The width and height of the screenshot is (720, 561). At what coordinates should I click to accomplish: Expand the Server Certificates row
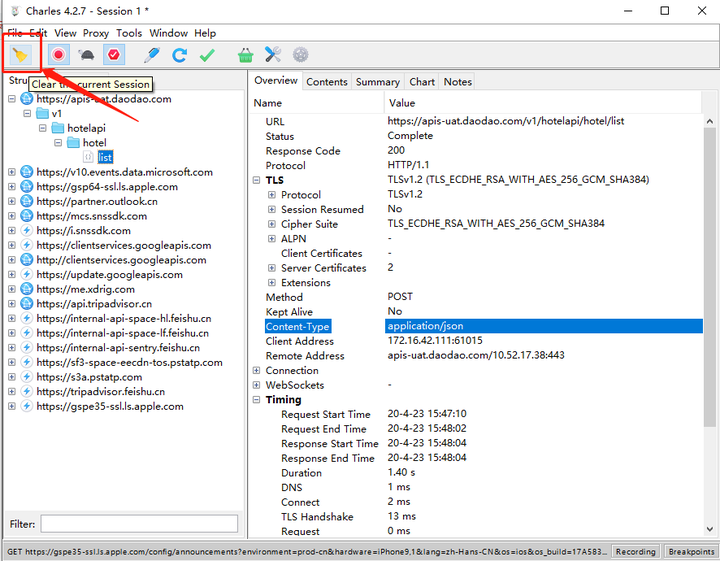click(x=272, y=268)
